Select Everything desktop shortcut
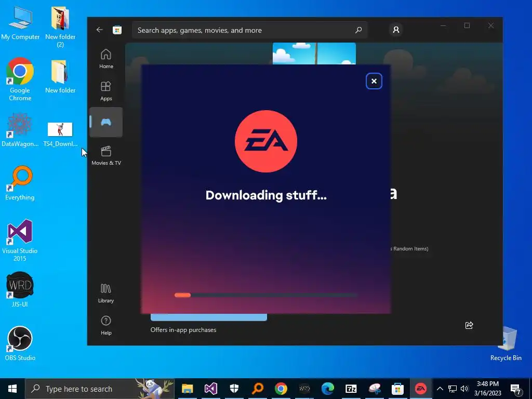532x399 pixels. click(x=20, y=183)
